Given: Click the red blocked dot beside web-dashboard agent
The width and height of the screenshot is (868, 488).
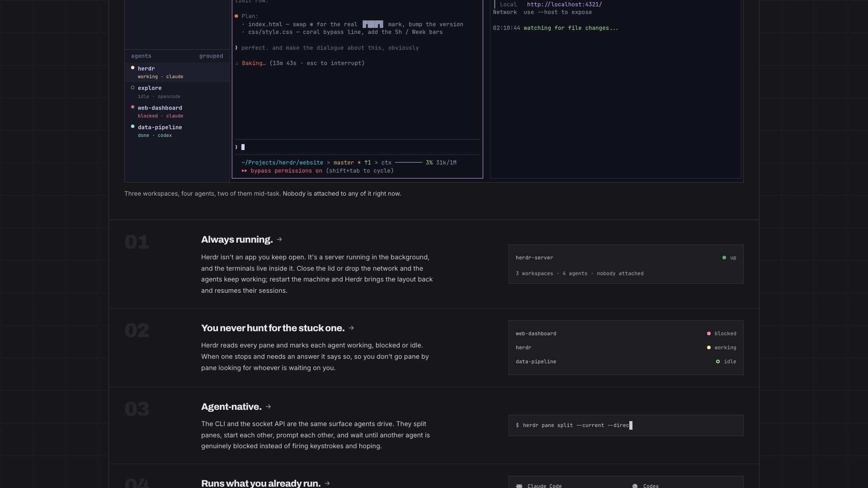Looking at the screenshot, I should [132, 107].
